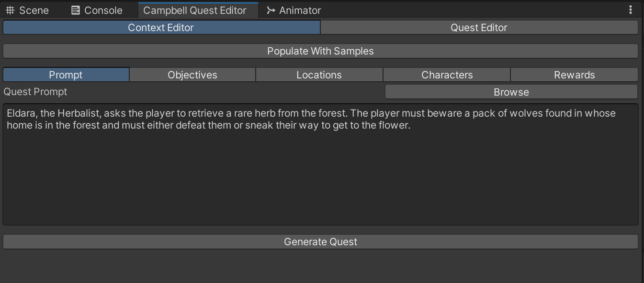Toggle to the Quest Editor mode
Screen dimensions: 644x283
tap(479, 28)
